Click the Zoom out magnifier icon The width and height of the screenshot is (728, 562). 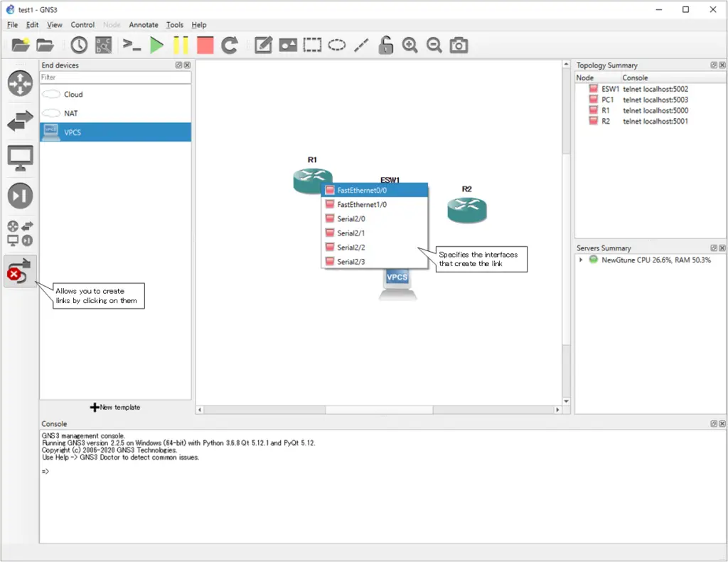pos(434,45)
